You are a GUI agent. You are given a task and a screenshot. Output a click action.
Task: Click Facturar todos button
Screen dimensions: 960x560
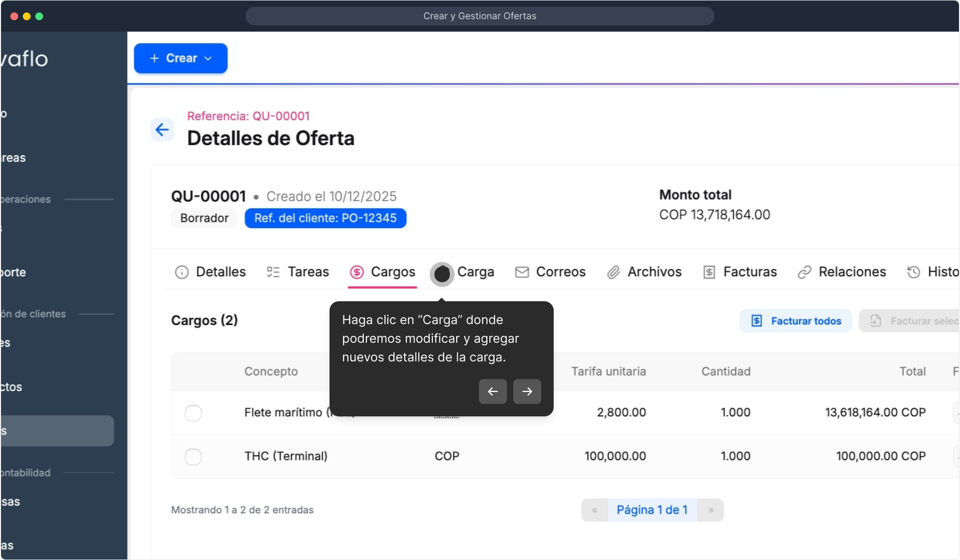[x=796, y=321]
